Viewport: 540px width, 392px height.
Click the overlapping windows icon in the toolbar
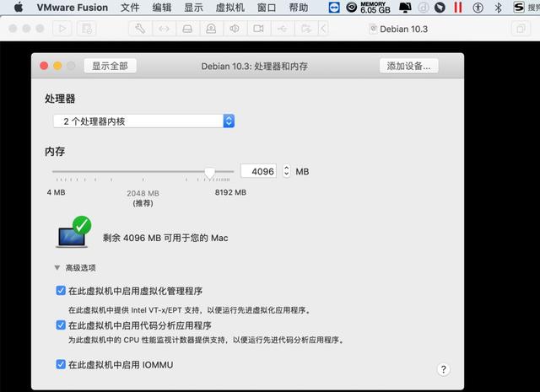521,29
